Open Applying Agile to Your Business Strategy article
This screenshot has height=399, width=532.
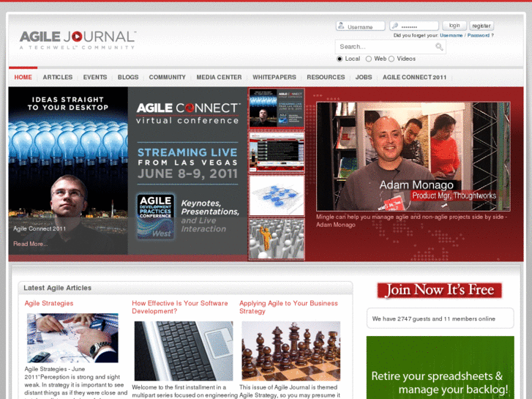pos(288,307)
